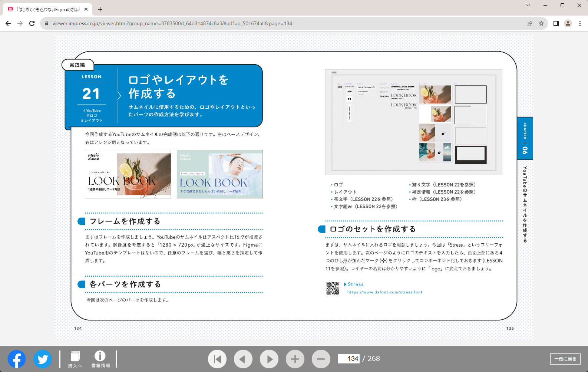
Task: Click heading 各パーツを作成する
Action: [125, 284]
